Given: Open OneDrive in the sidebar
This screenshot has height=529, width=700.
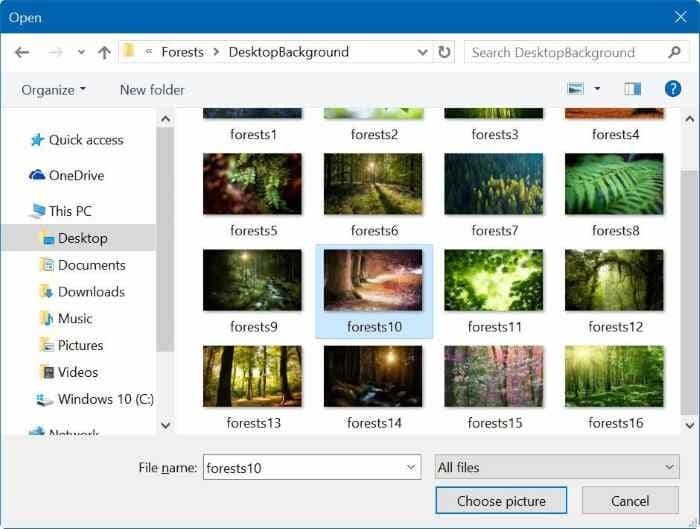Looking at the screenshot, I should (76, 175).
